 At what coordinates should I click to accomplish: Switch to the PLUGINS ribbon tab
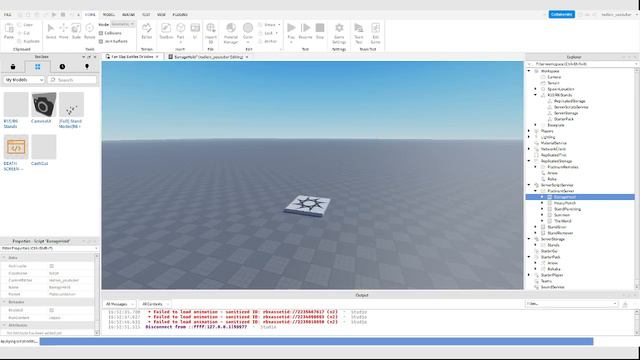(x=180, y=15)
